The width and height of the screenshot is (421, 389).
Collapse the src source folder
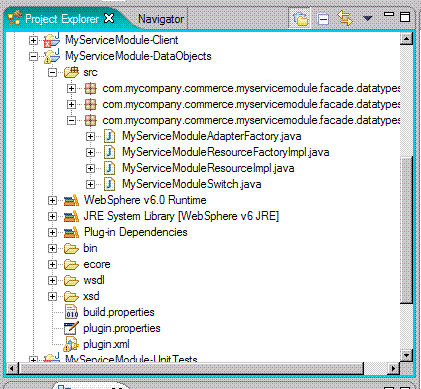[x=52, y=72]
